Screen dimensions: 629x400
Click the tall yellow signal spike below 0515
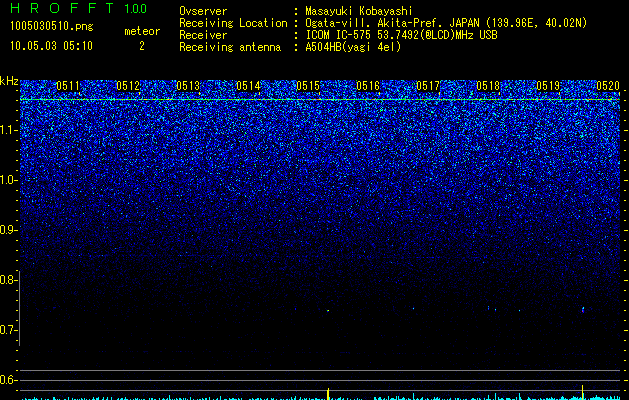[328, 393]
